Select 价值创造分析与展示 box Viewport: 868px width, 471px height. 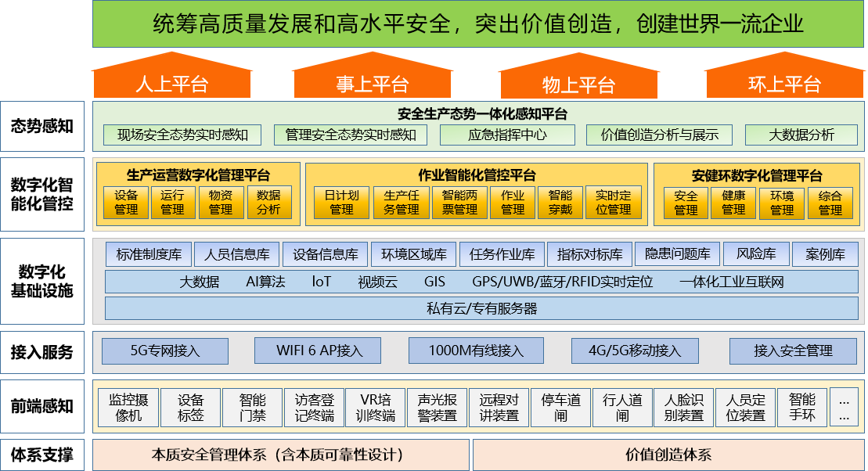click(659, 135)
